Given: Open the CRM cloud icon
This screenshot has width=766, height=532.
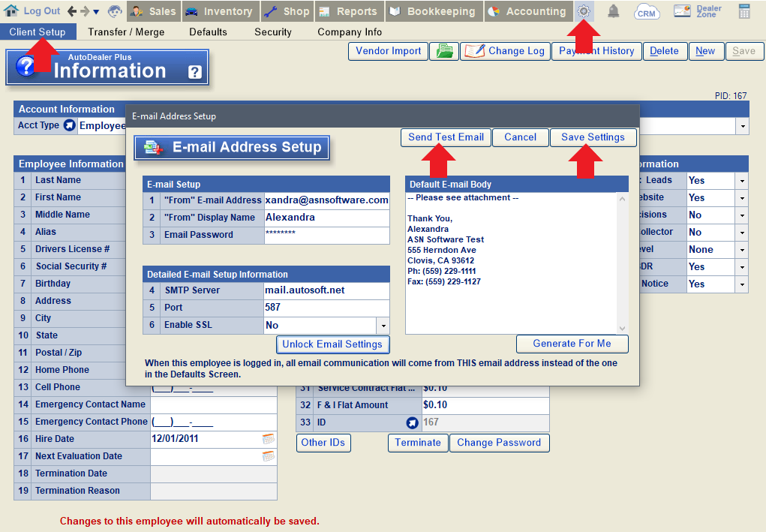Looking at the screenshot, I should coord(646,11).
